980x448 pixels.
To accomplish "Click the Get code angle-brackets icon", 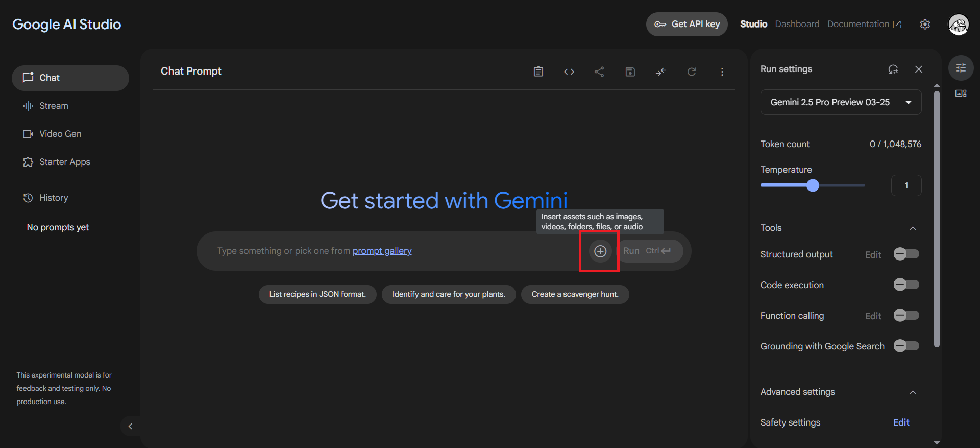I will [569, 72].
